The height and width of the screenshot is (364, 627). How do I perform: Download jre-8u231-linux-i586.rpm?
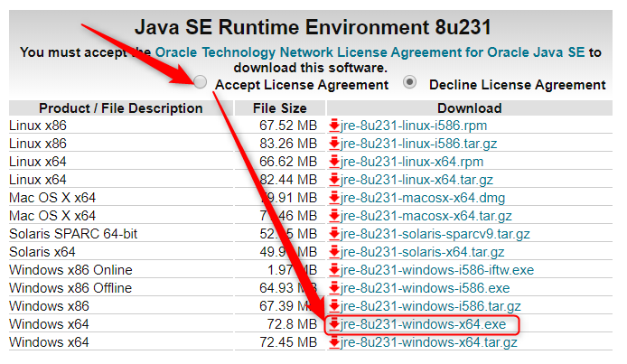(x=414, y=126)
